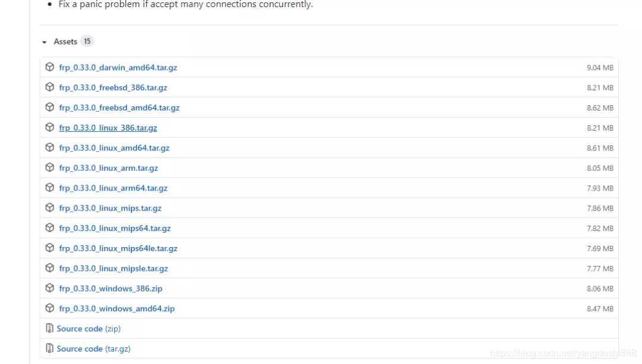Click package icon beside frp_0.33.0_windows_386.zip
Image resolution: width=642 pixels, height=364 pixels.
[x=49, y=288]
